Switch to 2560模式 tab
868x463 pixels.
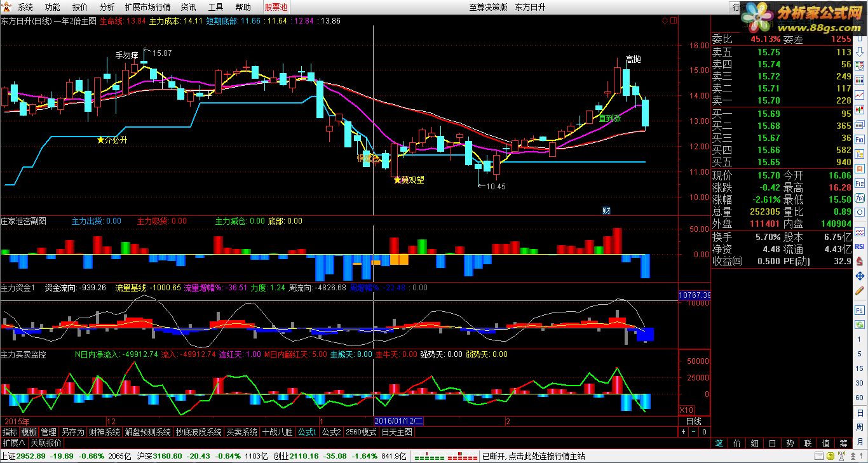point(361,432)
